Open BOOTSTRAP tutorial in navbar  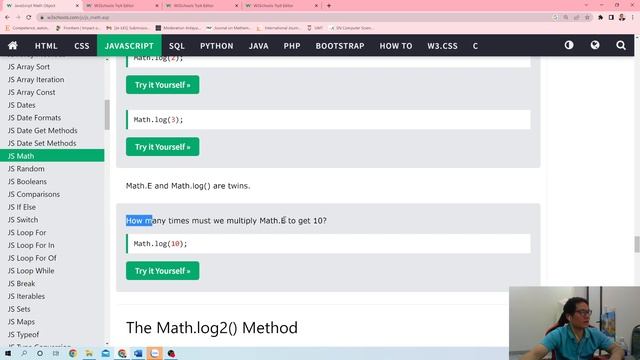click(x=340, y=46)
